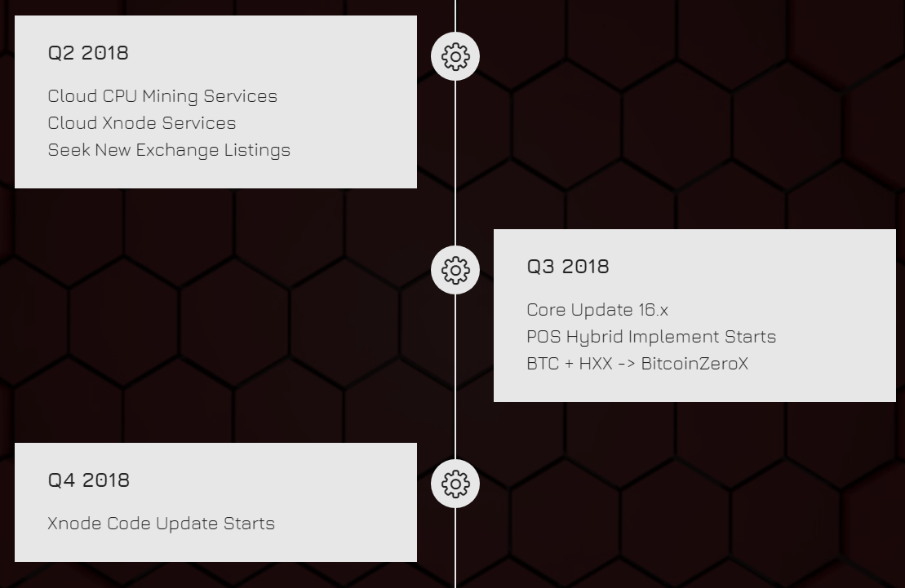
Task: Click the Q2 2018 roadmap card
Action: tap(216, 102)
